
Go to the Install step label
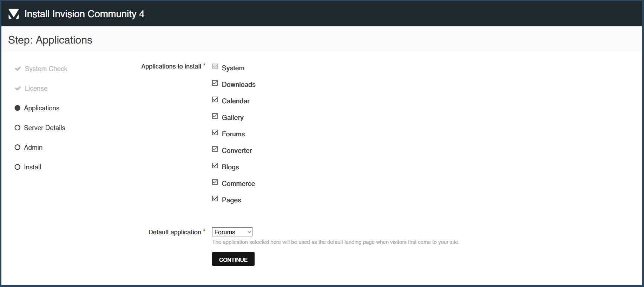[x=33, y=167]
